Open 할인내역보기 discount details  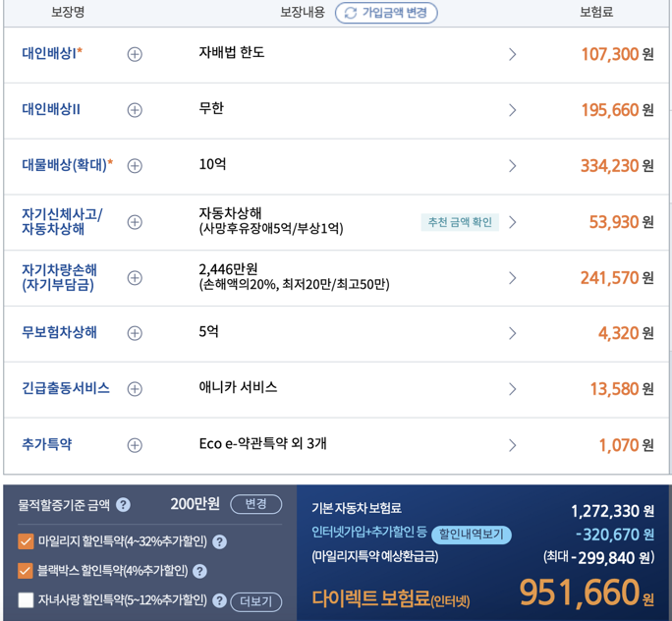(472, 535)
